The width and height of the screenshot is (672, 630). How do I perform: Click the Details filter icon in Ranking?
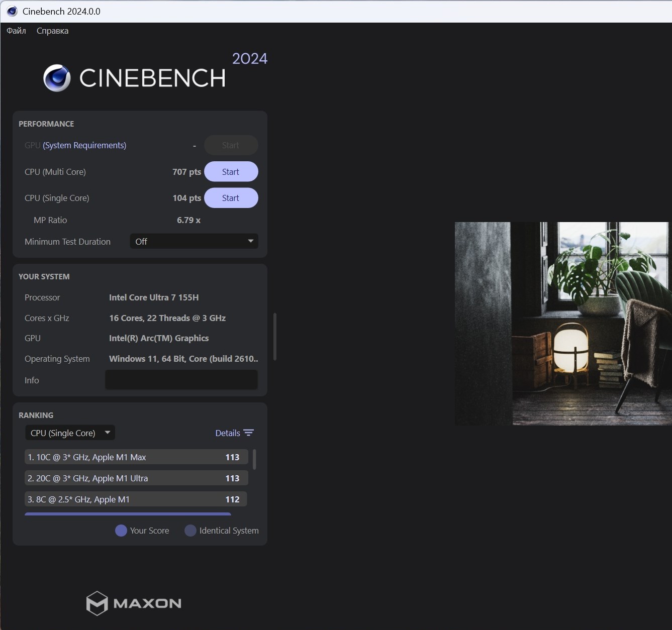tap(248, 433)
